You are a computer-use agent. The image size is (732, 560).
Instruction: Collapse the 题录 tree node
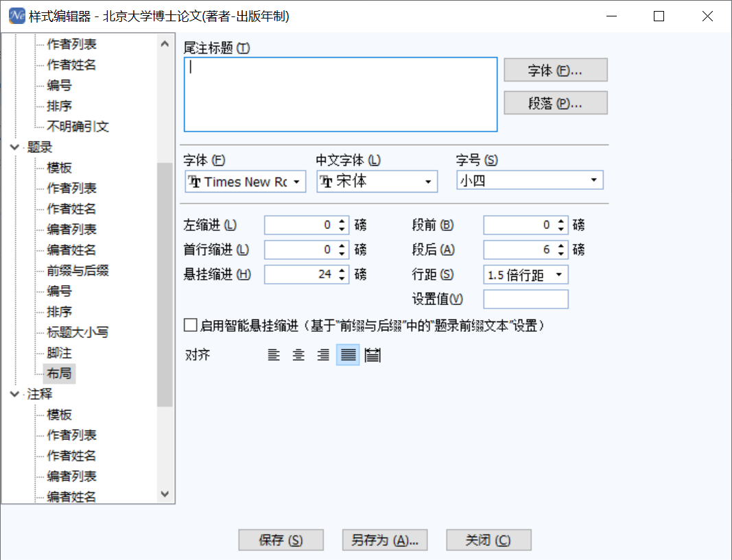click(14, 147)
